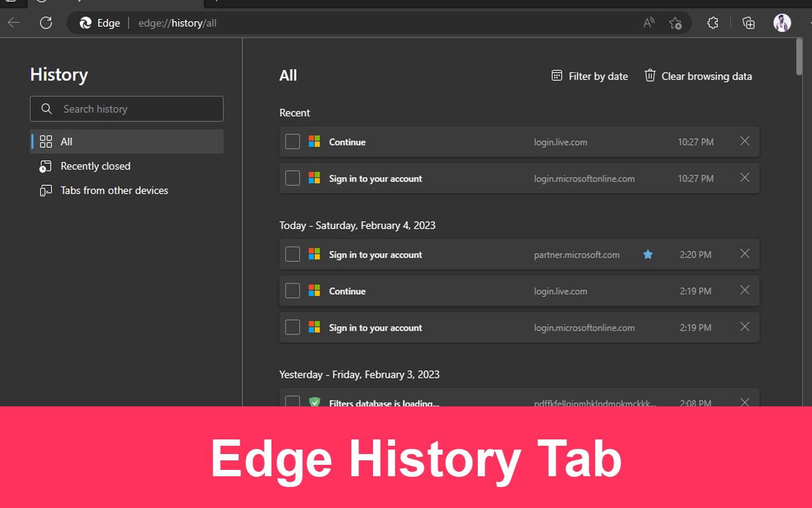The height and width of the screenshot is (508, 812).
Task: Click the vertical scrollbar thumb
Action: pyautogui.click(x=799, y=57)
